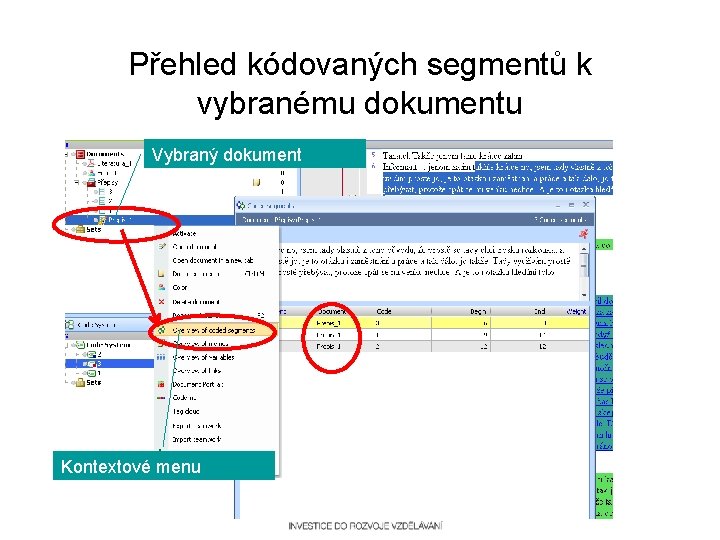Click the icon of code 2
Image resolution: width=720 pixels, height=540 pixels.
(91, 354)
